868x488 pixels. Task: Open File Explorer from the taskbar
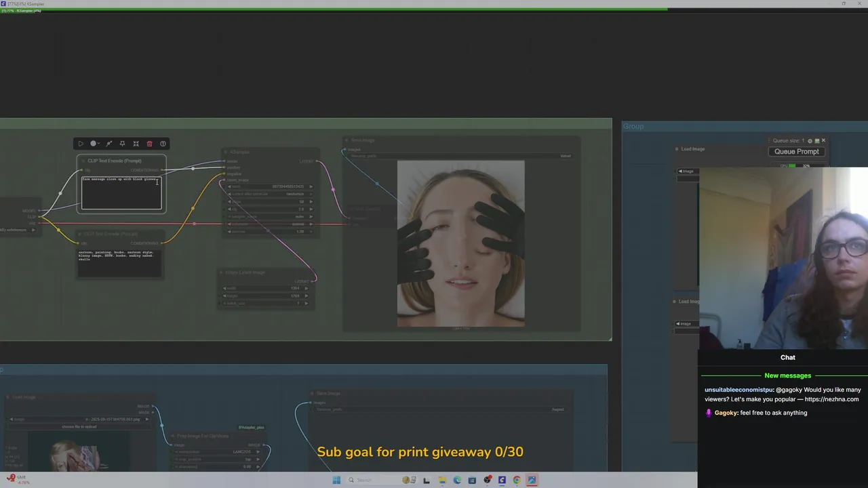[x=442, y=480]
